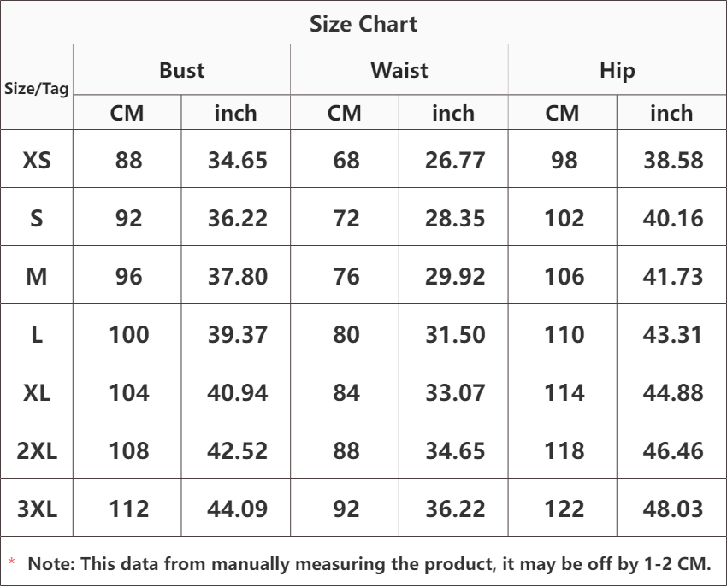Viewport: 727px width, 588px height.
Task: Click the CM subheader under Bust
Action: [x=127, y=113]
